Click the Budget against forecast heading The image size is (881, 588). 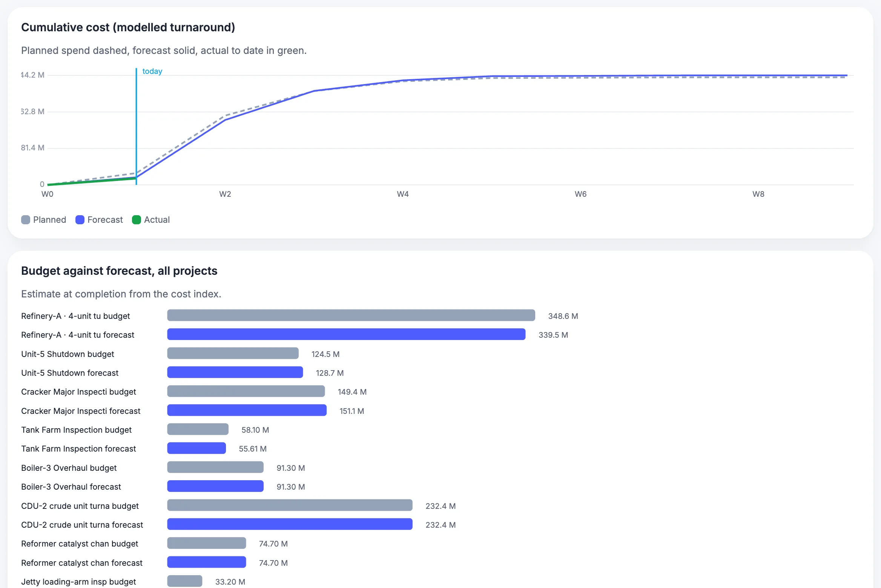[x=119, y=271]
